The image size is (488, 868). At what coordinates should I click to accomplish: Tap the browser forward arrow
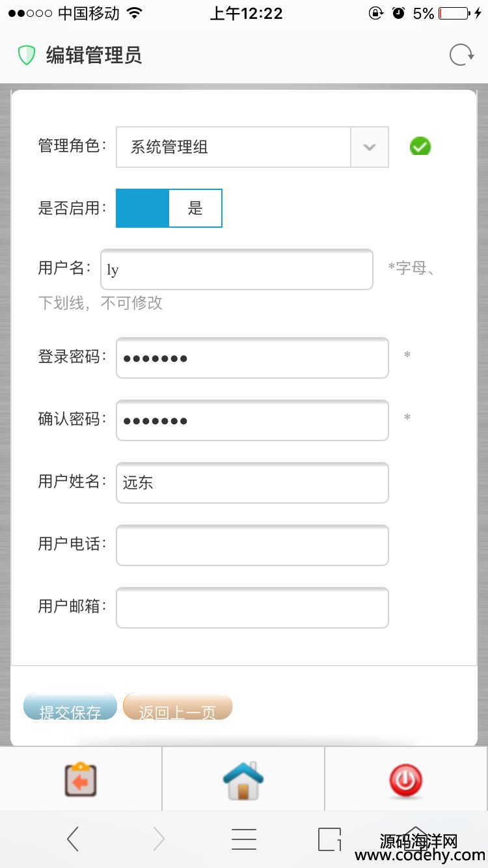pos(159,839)
